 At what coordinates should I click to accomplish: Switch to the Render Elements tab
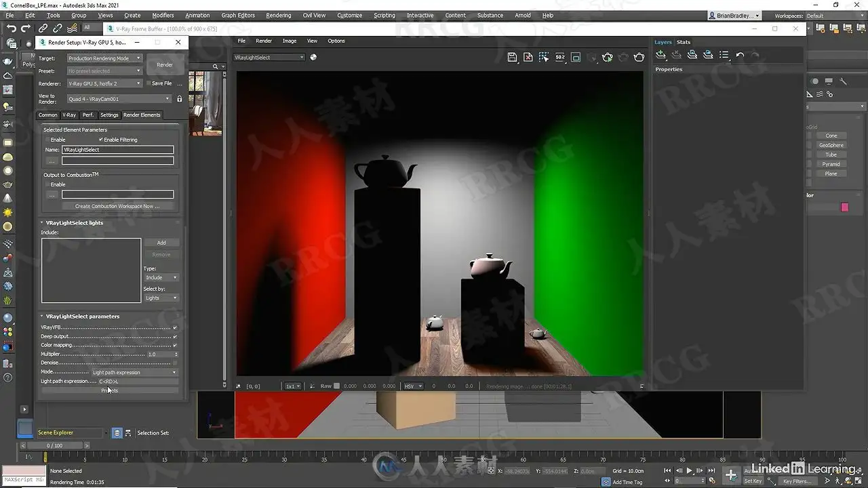point(142,115)
